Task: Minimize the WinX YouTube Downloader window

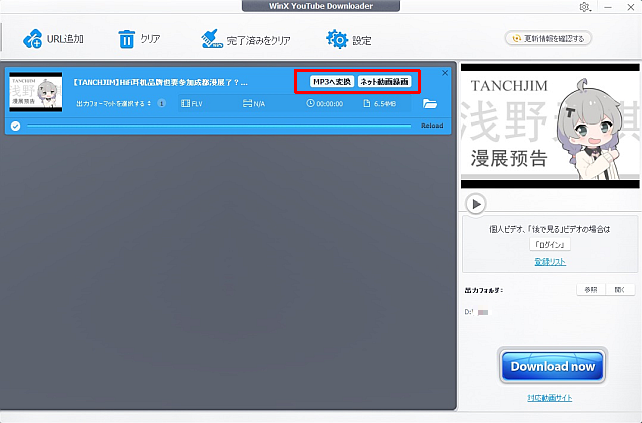Action: click(608, 7)
